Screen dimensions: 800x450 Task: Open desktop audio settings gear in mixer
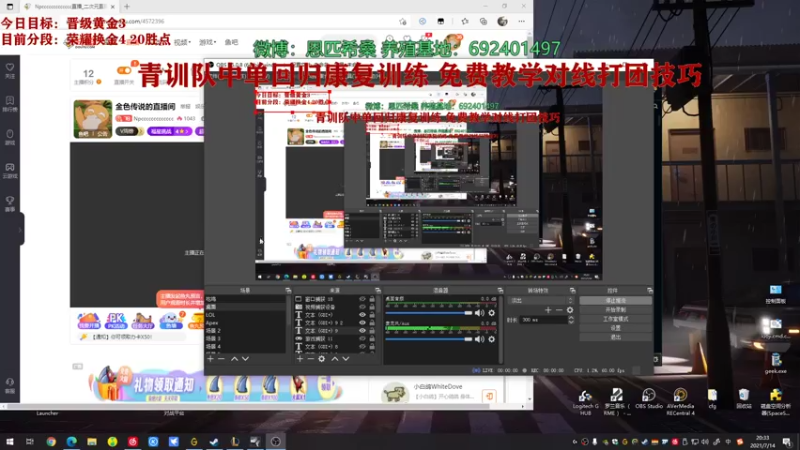coord(491,313)
